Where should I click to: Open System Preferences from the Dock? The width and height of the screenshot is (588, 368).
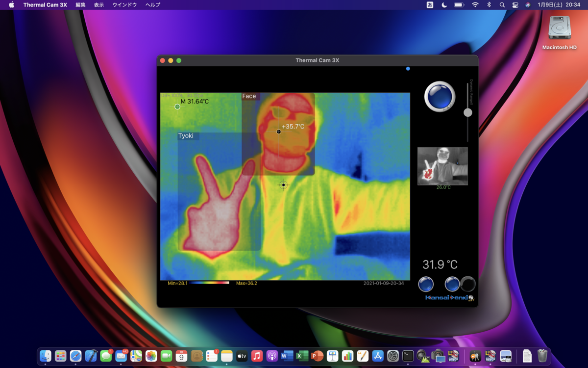[x=393, y=356]
